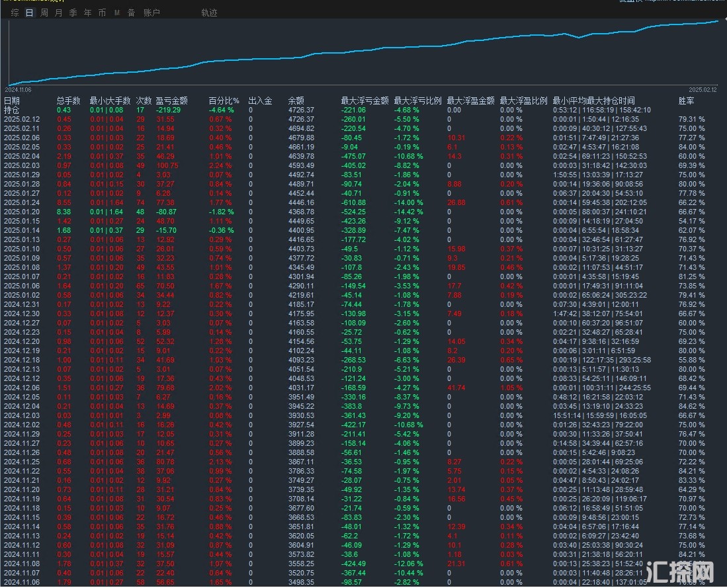
Task: Switch to the 综 summary tab
Action: point(15,13)
